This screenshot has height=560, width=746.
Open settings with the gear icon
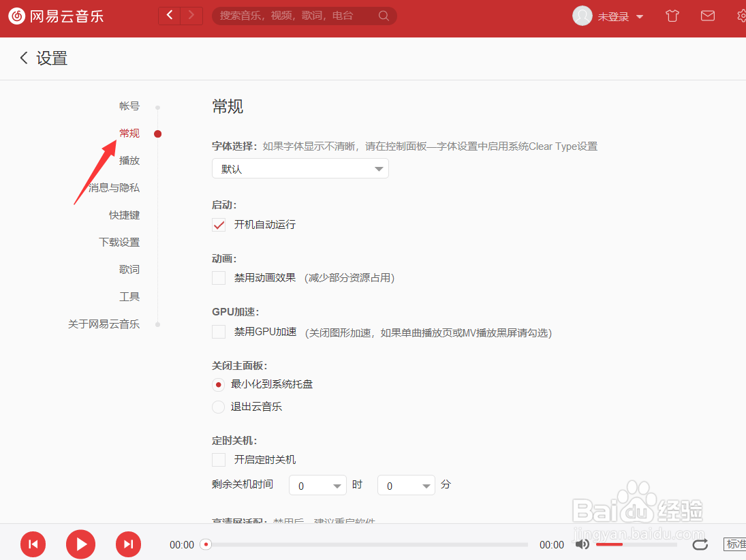(x=741, y=16)
